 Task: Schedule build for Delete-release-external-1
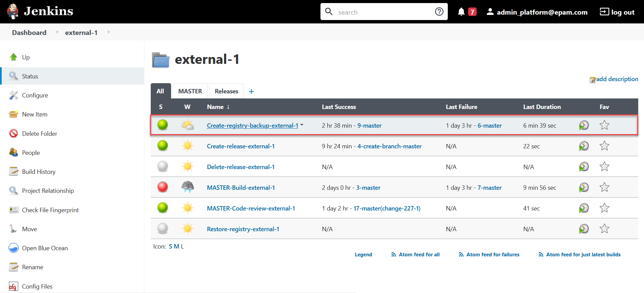coord(584,167)
